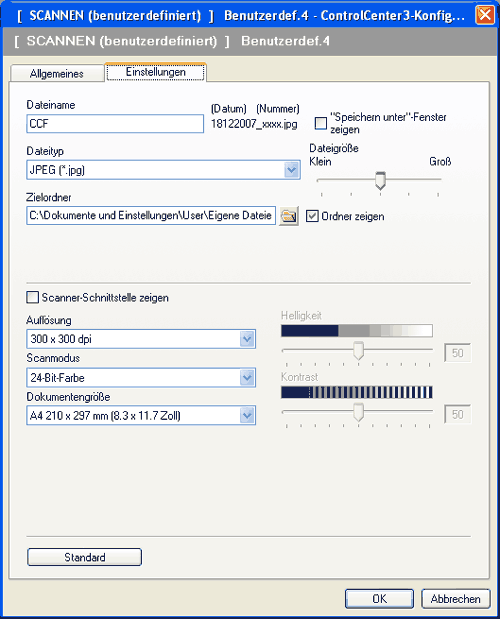500x619 pixels.
Task: Close the ControlCenter3 configuration dialog
Action: pos(485,15)
